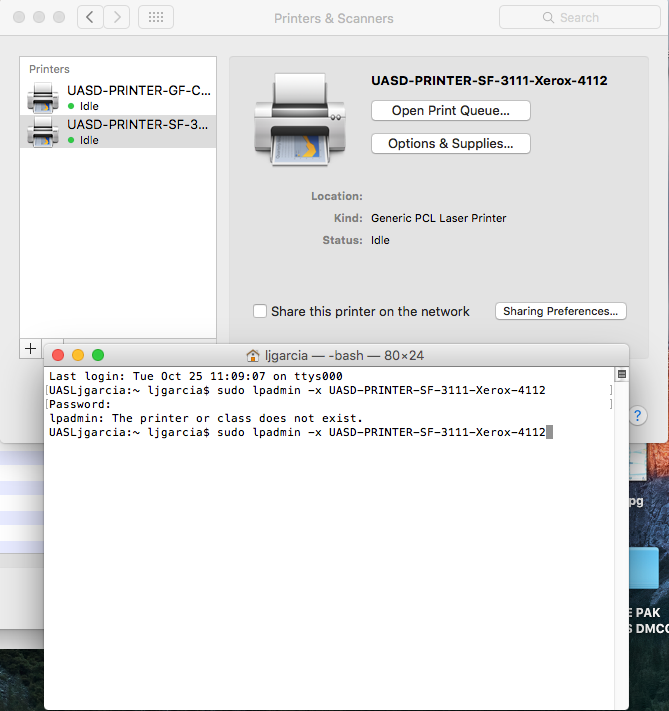
Task: Click the Printers list header label
Action: point(49,69)
